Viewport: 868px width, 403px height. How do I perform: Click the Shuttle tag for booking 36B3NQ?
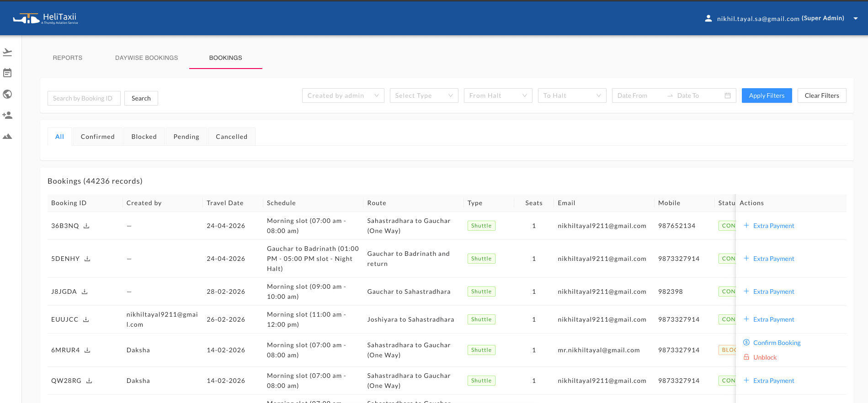click(x=481, y=226)
